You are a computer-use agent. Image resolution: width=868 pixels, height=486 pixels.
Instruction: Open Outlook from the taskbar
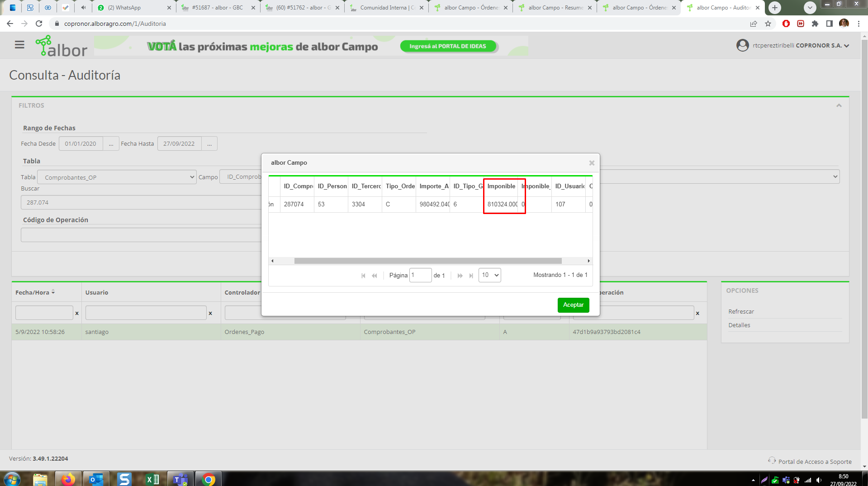96,479
